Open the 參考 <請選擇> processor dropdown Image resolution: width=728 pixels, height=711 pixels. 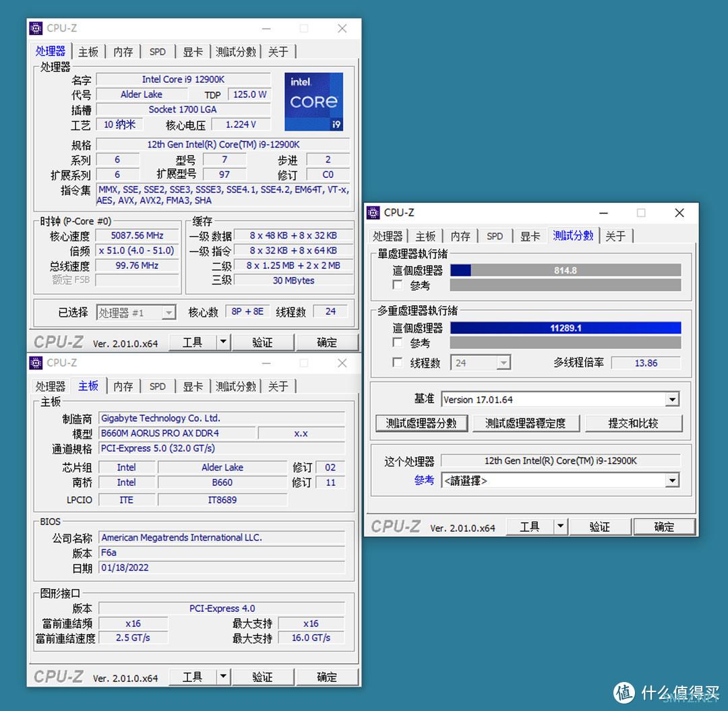(672, 481)
